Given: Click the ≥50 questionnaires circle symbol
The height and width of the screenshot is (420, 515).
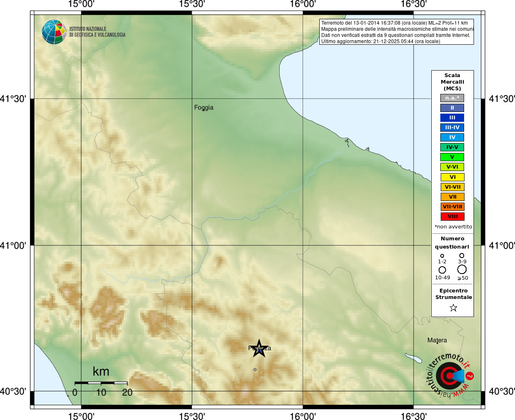Looking at the screenshot, I should pos(462,269).
